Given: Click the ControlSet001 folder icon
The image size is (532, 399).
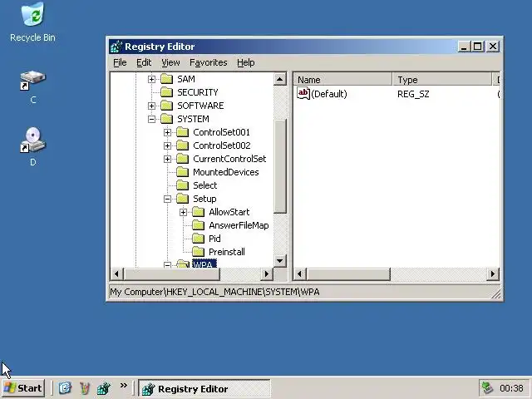Looking at the screenshot, I should [183, 132].
